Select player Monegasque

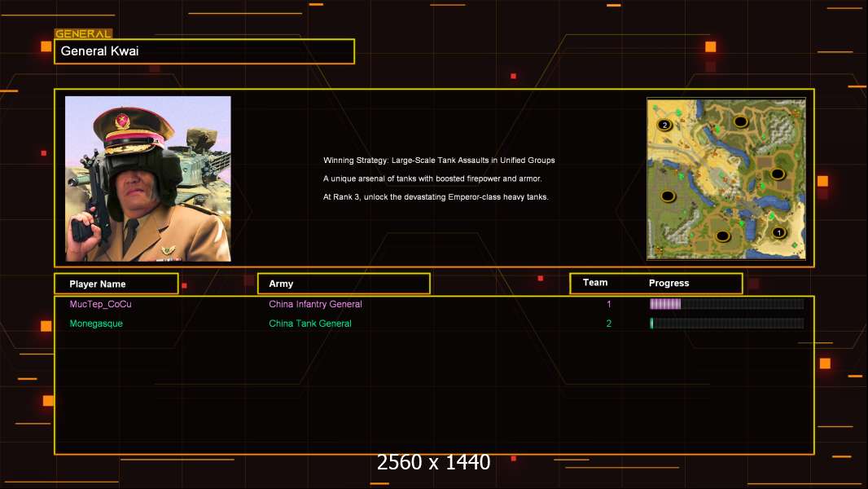click(96, 324)
